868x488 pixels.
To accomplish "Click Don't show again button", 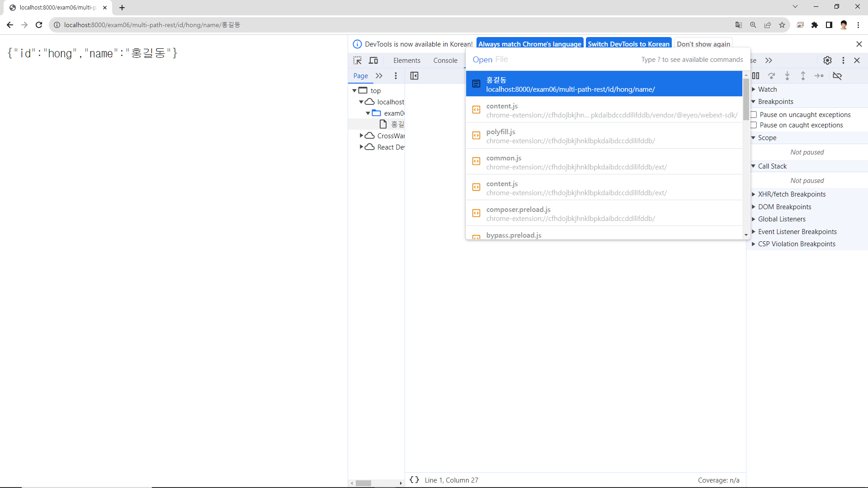I will click(x=703, y=44).
